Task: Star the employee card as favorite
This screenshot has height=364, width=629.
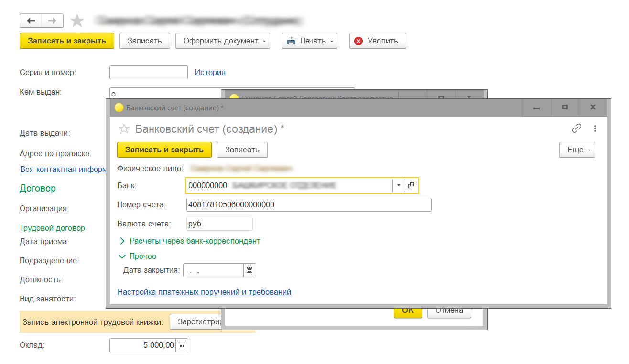Action: pos(77,21)
